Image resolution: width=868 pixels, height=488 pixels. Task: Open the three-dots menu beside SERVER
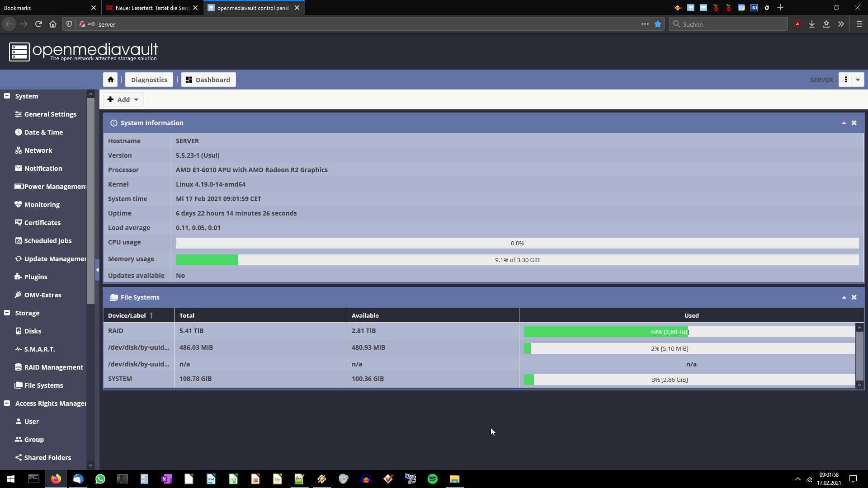click(845, 80)
